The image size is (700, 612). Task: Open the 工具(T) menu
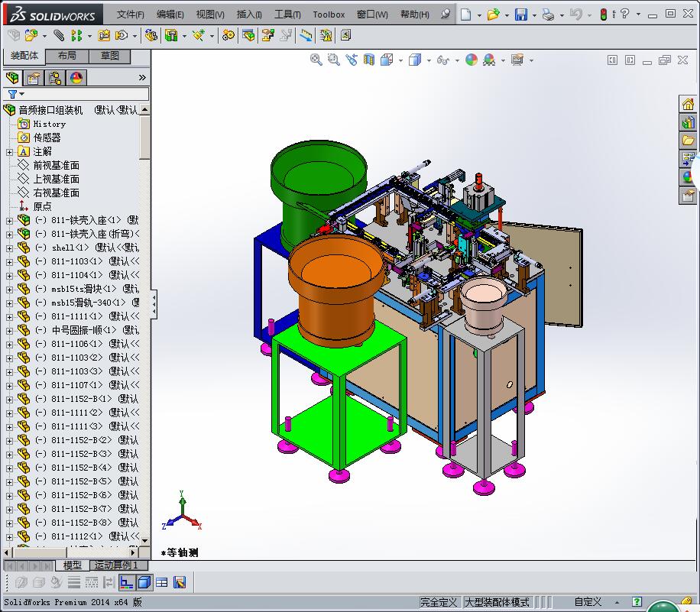[x=287, y=15]
